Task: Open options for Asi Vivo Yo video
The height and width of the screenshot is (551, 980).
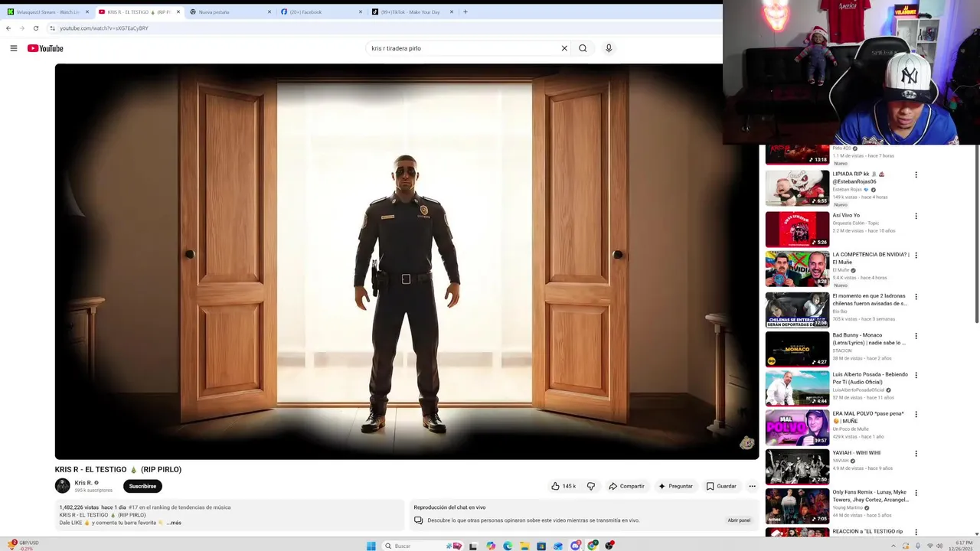Action: click(x=916, y=217)
